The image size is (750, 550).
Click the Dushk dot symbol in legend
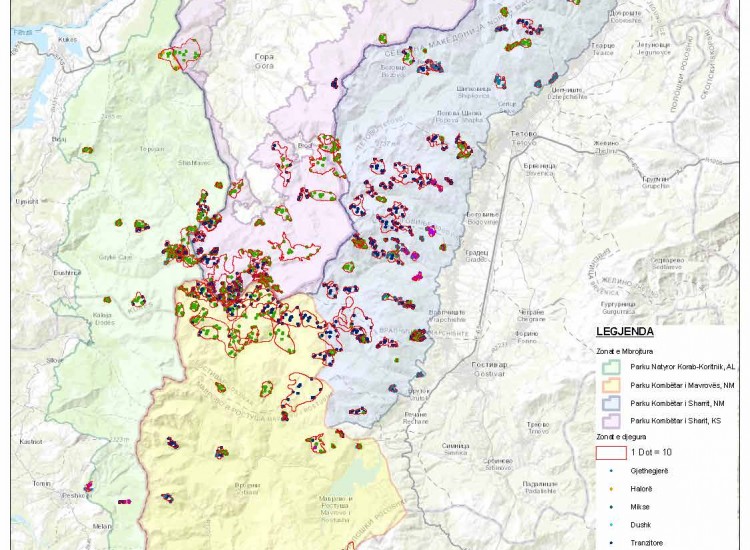[x=612, y=525]
